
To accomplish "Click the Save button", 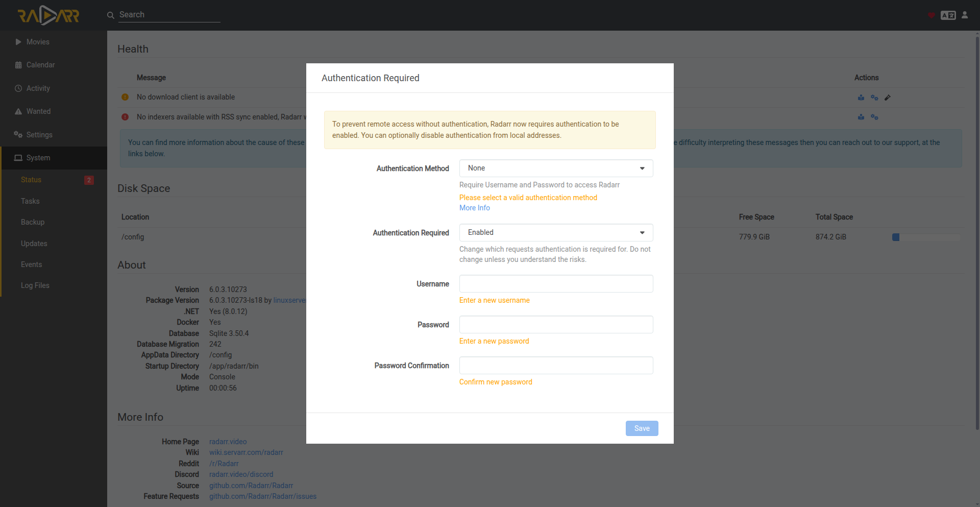I will (642, 428).
